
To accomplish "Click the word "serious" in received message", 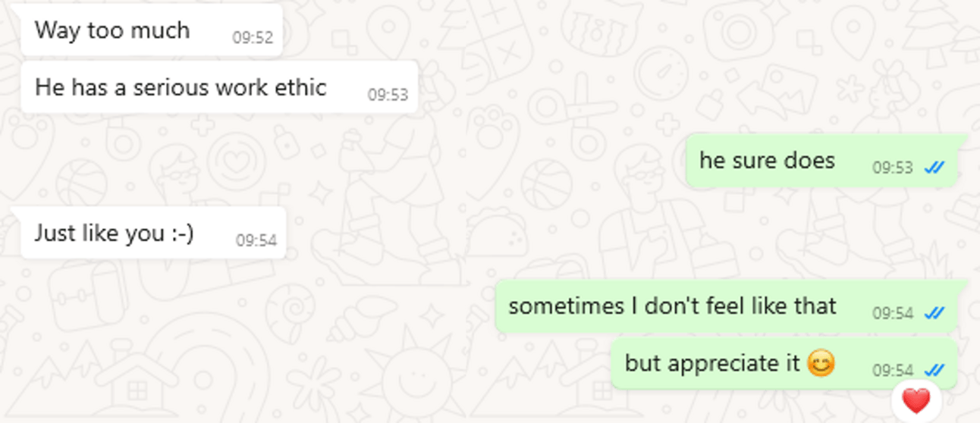I will [x=171, y=87].
